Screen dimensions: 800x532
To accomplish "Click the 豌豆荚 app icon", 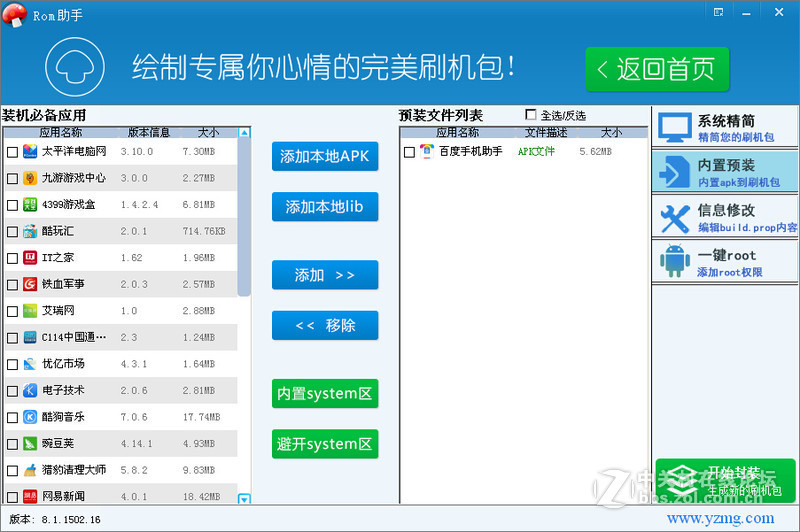I will [x=30, y=443].
